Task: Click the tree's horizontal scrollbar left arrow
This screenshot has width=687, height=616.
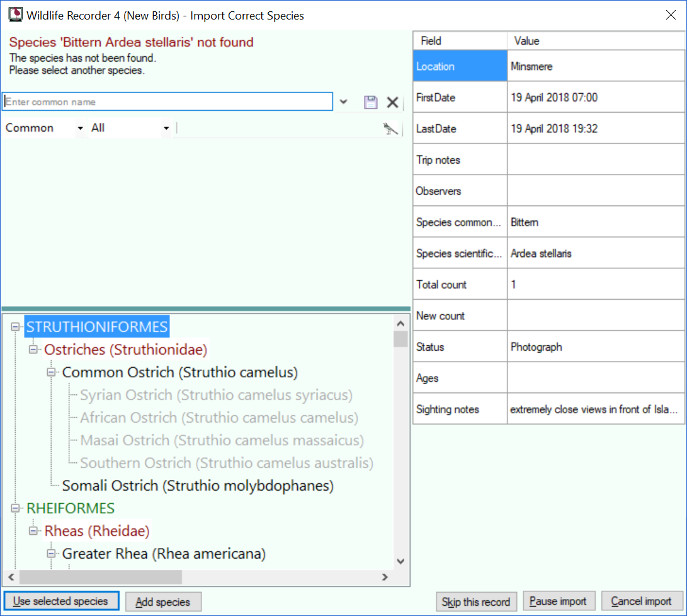Action: [x=11, y=577]
